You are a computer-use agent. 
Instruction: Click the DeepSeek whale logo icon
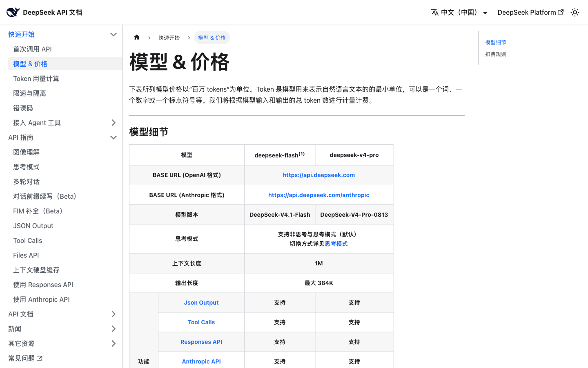[x=13, y=12]
